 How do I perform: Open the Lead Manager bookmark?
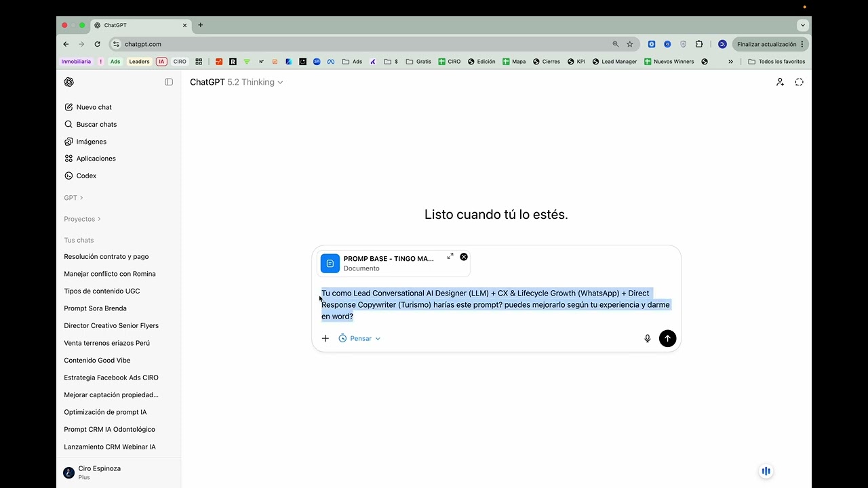[x=615, y=62]
